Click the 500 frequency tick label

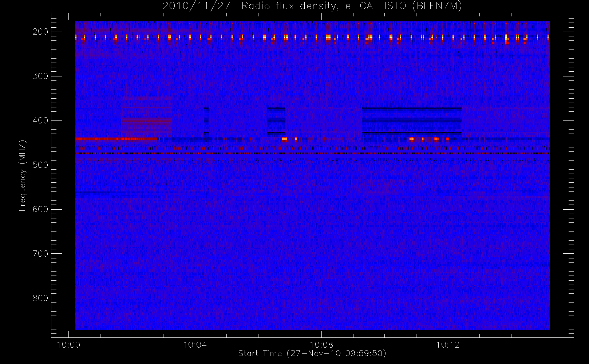[40, 165]
